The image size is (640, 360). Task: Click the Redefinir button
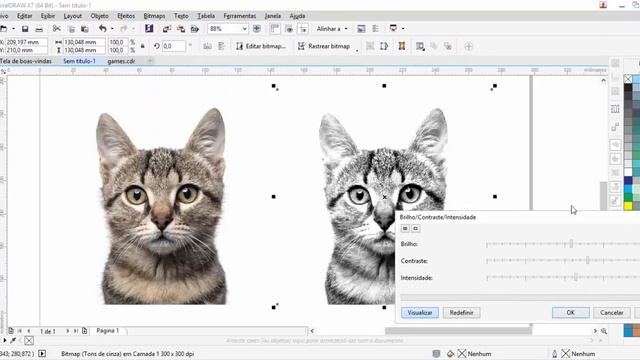pos(462,313)
